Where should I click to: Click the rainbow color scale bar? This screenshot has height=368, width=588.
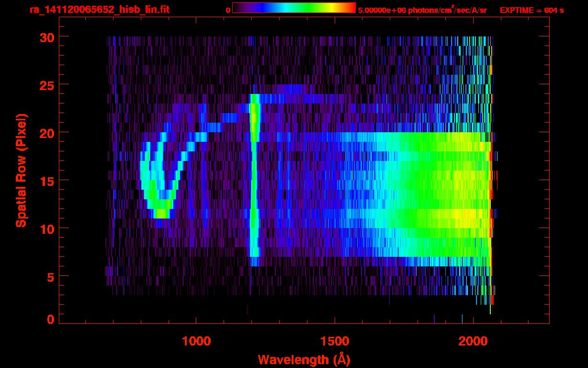tap(294, 8)
